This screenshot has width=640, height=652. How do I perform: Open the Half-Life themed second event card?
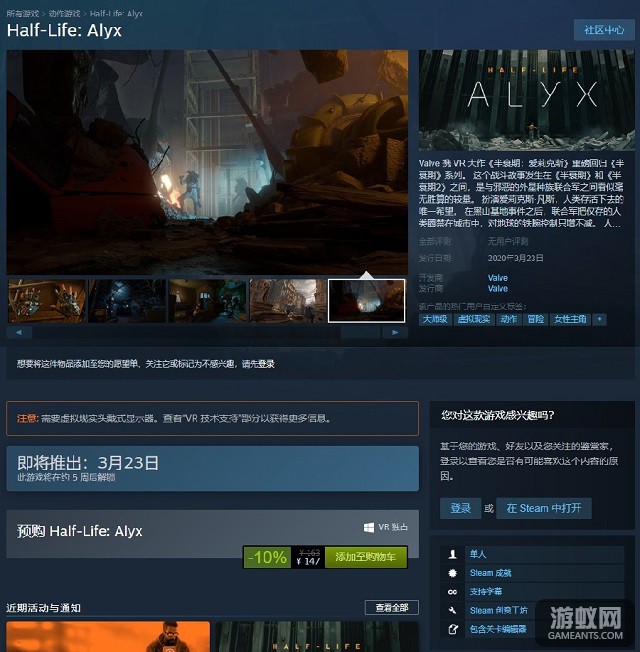point(317,637)
